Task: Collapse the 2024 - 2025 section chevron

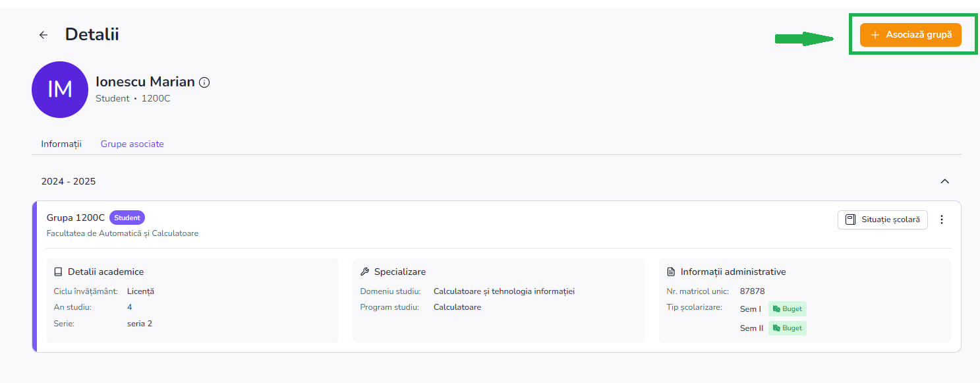Action: [944, 181]
